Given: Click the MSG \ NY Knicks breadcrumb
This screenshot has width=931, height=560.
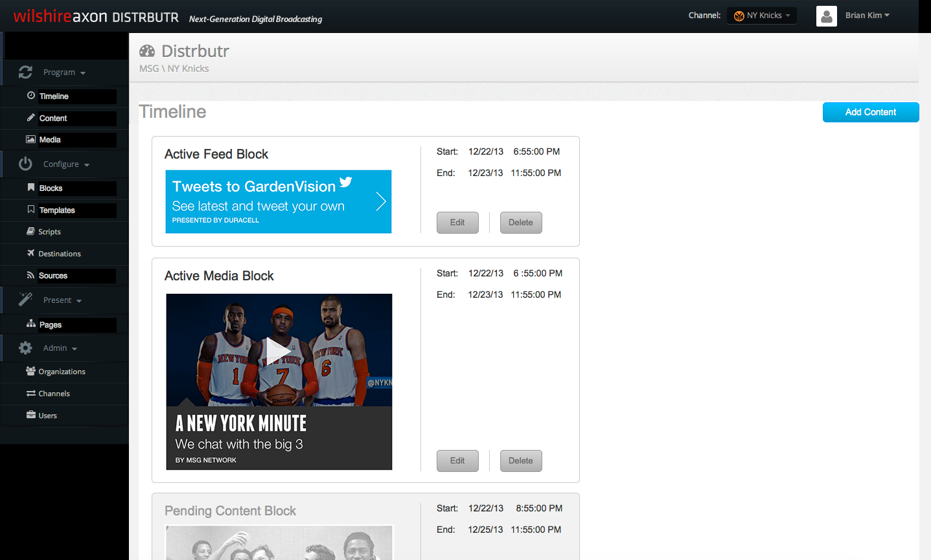Looking at the screenshot, I should coord(174,69).
